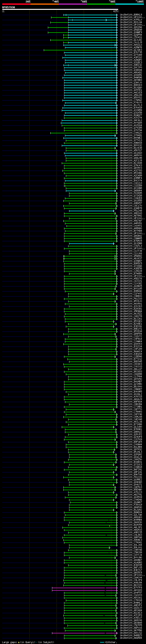Open hit UniRef100_Q9SZD6
This screenshot has height=644, width=146.
tap(131, 27)
